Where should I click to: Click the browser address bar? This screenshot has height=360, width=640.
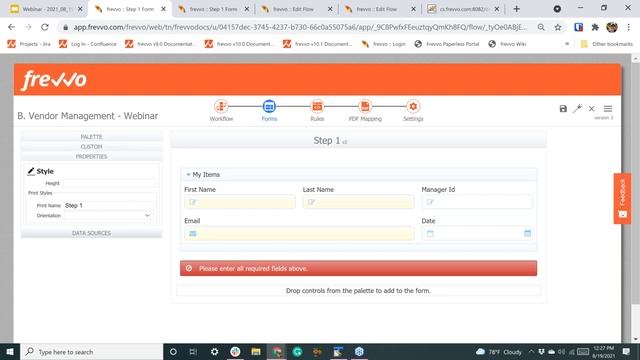[300, 27]
